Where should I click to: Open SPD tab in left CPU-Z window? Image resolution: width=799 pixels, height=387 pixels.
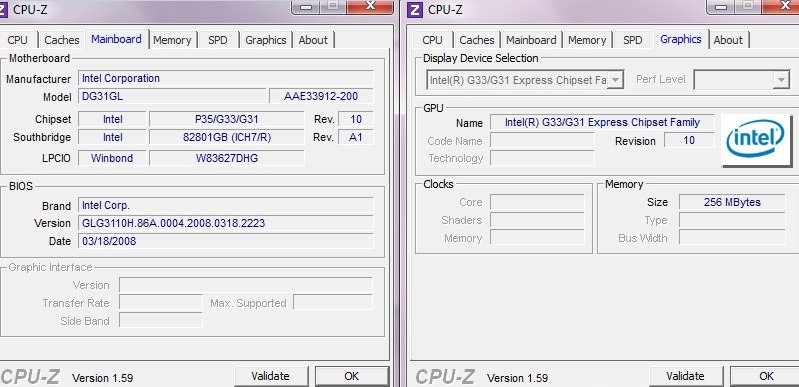(x=218, y=40)
